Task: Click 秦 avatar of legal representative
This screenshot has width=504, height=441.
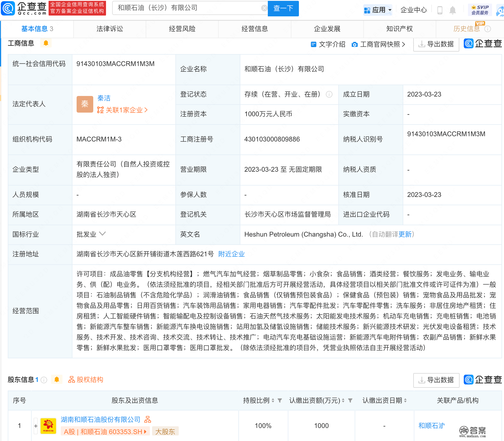Action: [x=85, y=104]
